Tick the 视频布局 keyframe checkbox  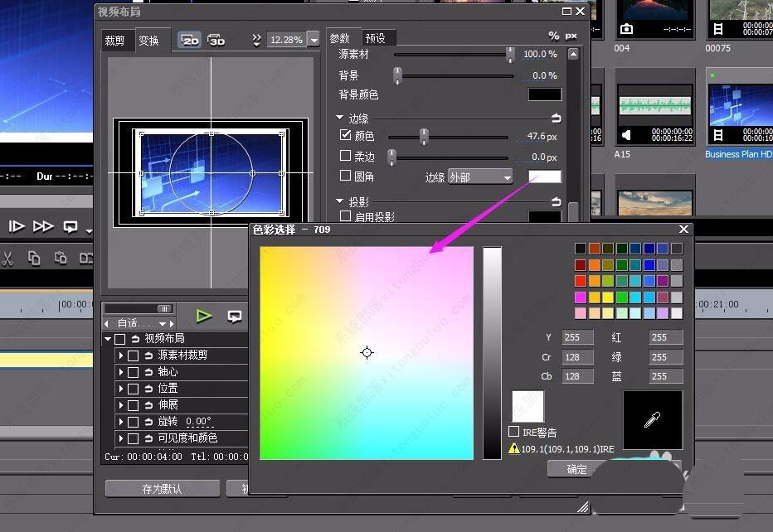pyautogui.click(x=119, y=339)
